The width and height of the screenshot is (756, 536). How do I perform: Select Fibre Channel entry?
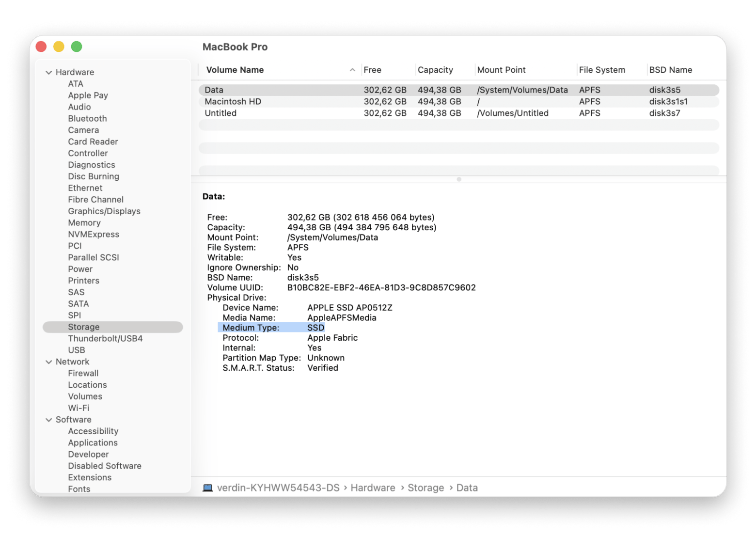95,200
